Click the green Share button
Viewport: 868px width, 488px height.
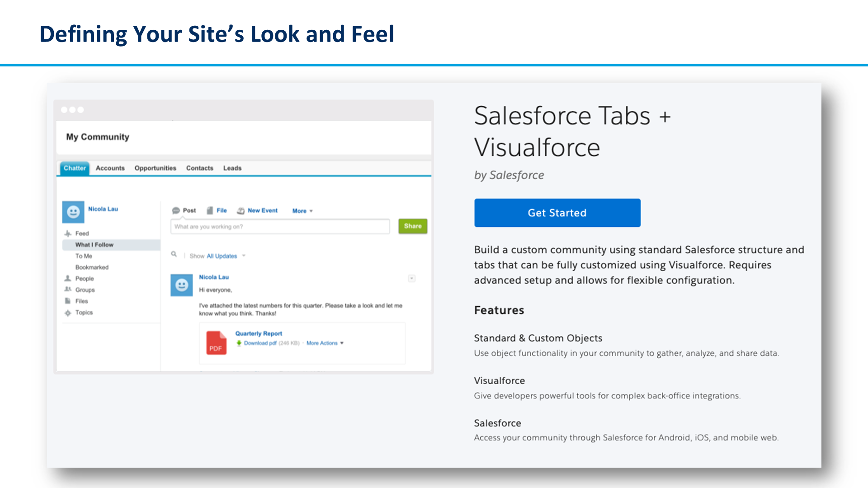coord(412,226)
